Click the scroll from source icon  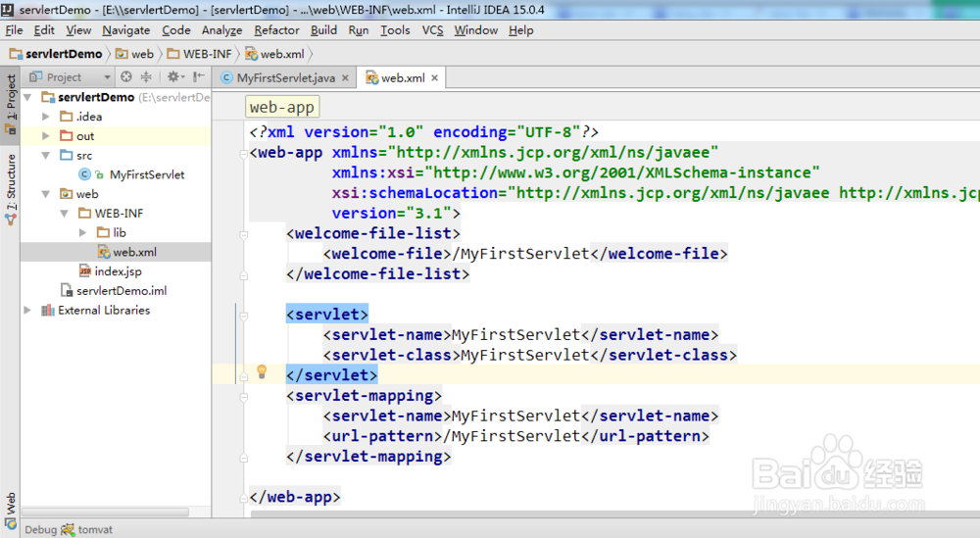(x=126, y=76)
